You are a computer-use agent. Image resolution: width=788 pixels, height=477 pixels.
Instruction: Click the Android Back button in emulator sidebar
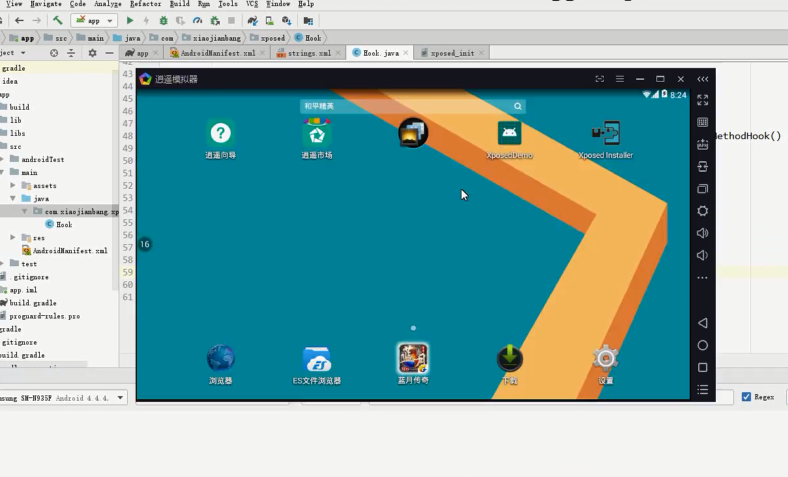click(703, 323)
